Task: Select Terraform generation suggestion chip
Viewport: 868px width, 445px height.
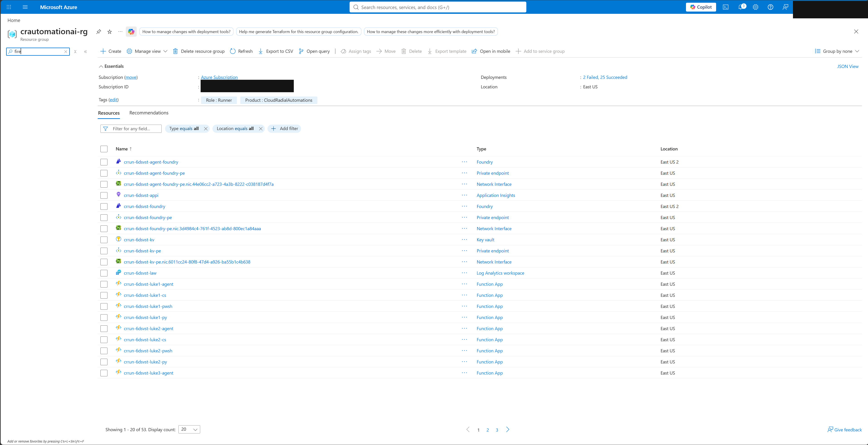Action: 299,32
